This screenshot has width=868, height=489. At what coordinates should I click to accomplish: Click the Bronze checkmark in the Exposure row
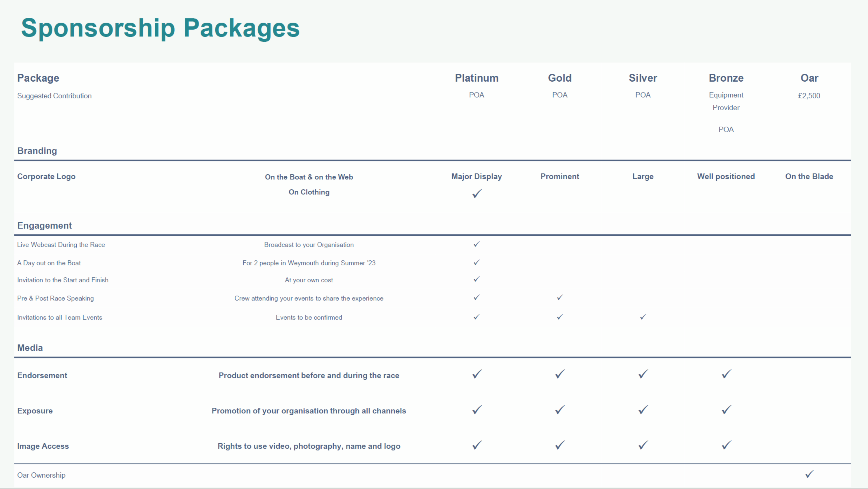point(726,410)
